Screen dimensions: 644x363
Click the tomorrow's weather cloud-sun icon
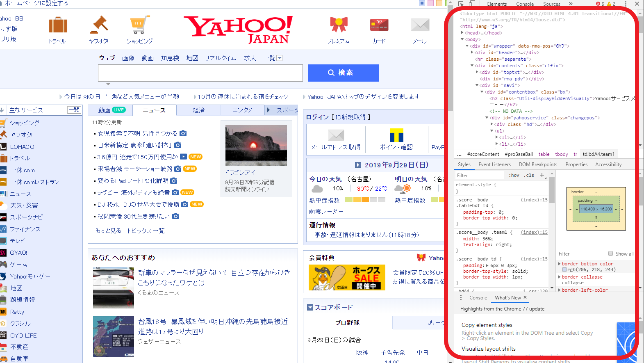point(403,188)
